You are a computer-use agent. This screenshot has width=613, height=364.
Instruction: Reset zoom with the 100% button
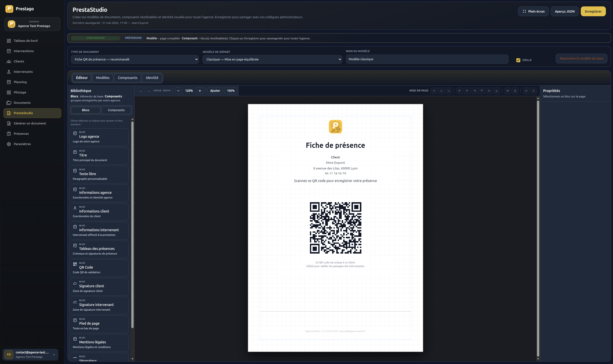231,91
